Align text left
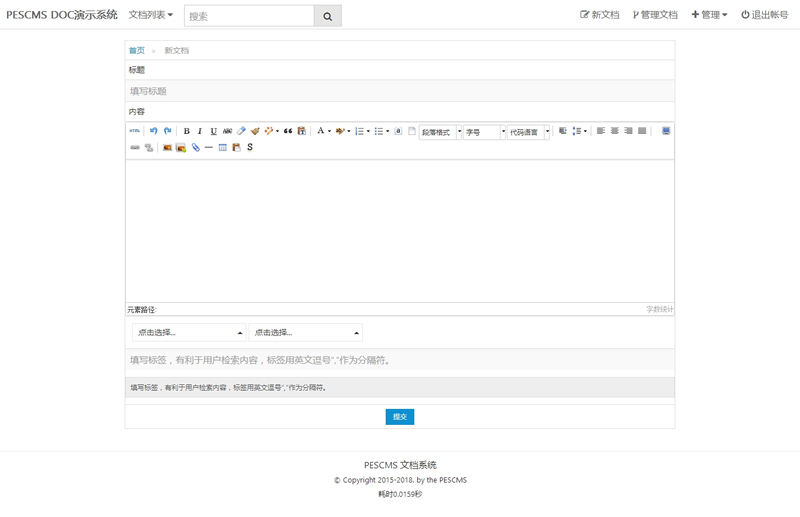The image size is (800, 517). 601,131
